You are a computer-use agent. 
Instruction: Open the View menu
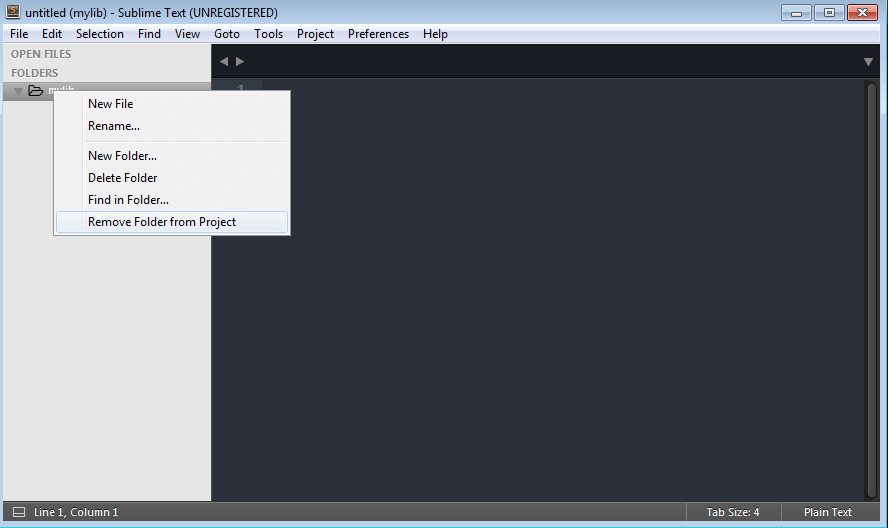[x=187, y=34]
